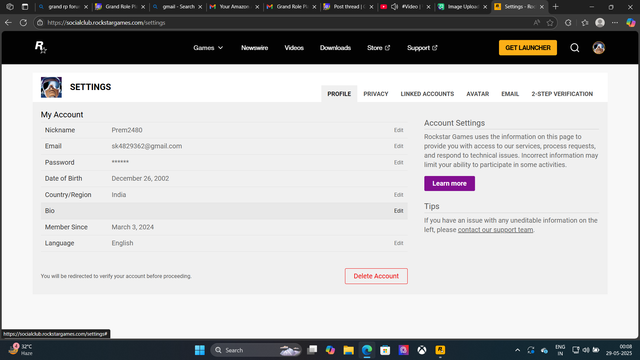The width and height of the screenshot is (640, 360).
Task: Open the Favorites list icon in toolbar
Action: pos(584,22)
